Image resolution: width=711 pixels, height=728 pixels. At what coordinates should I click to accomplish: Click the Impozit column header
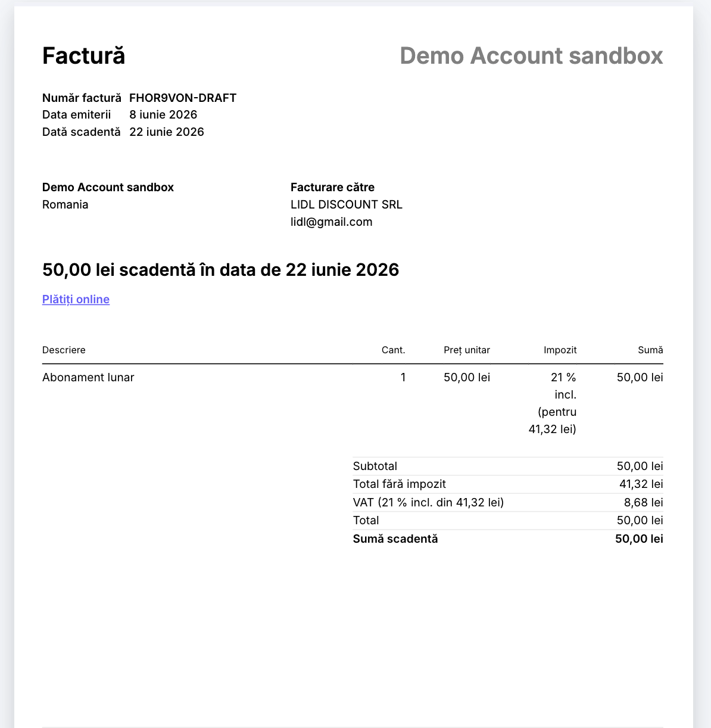(x=560, y=350)
